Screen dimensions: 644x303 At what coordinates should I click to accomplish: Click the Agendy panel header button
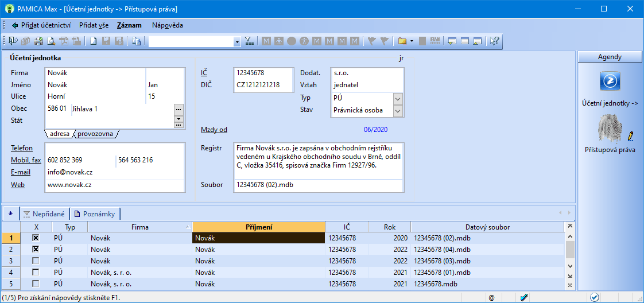pyautogui.click(x=610, y=57)
